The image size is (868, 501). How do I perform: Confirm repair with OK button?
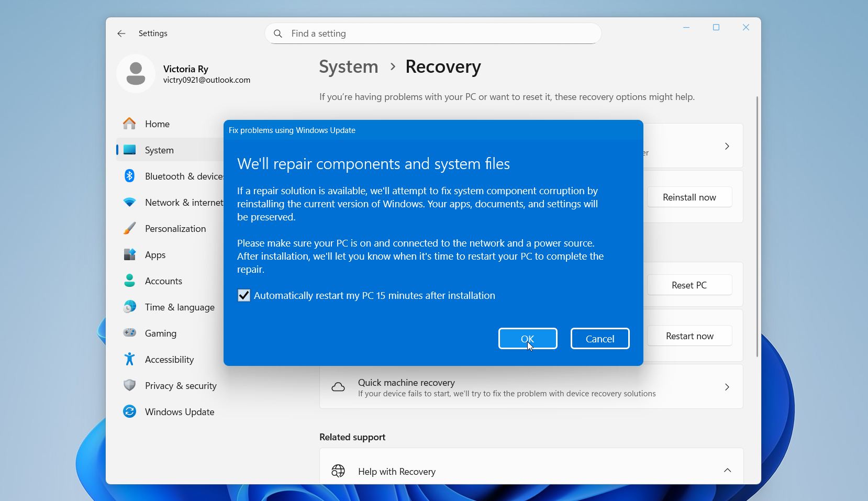[527, 339]
